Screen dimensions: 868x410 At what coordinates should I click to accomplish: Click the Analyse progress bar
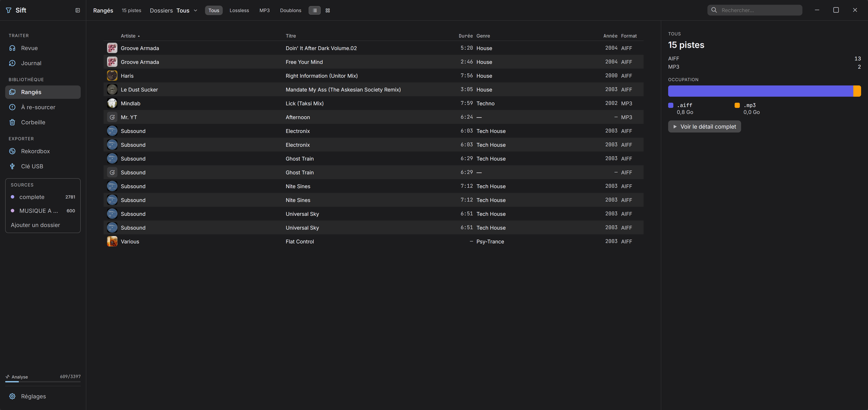[43, 382]
